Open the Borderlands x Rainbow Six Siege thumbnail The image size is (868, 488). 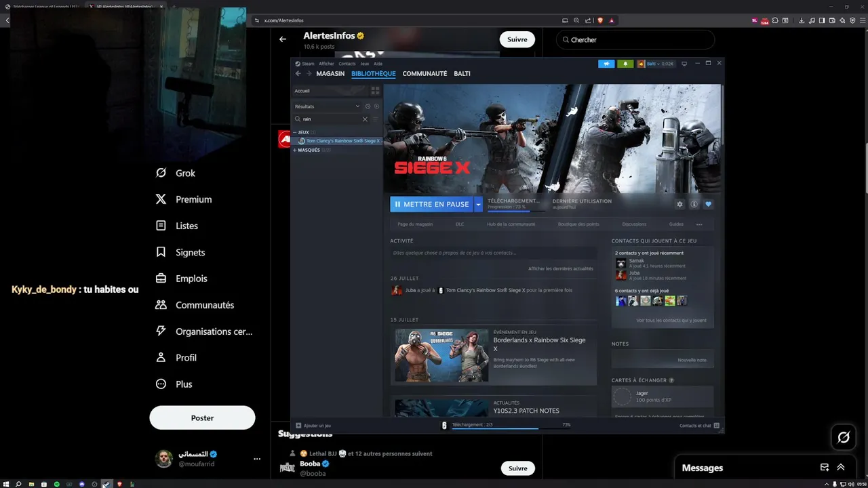click(x=441, y=355)
